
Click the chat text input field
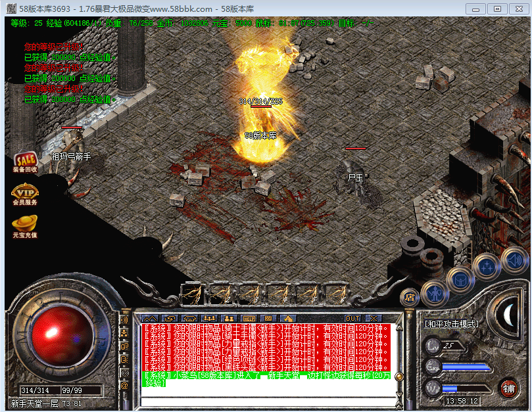tap(268, 402)
